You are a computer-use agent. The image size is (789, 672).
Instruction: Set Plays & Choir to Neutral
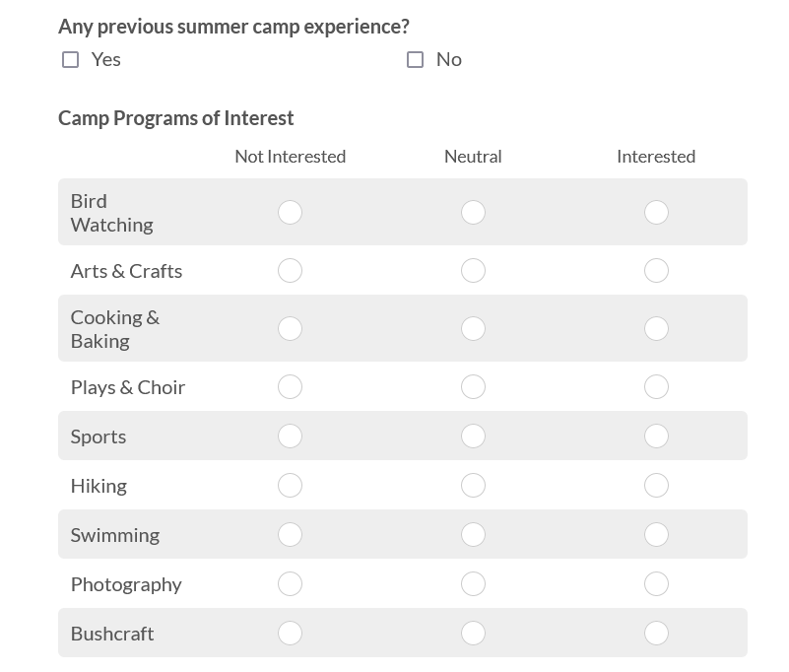pos(473,387)
